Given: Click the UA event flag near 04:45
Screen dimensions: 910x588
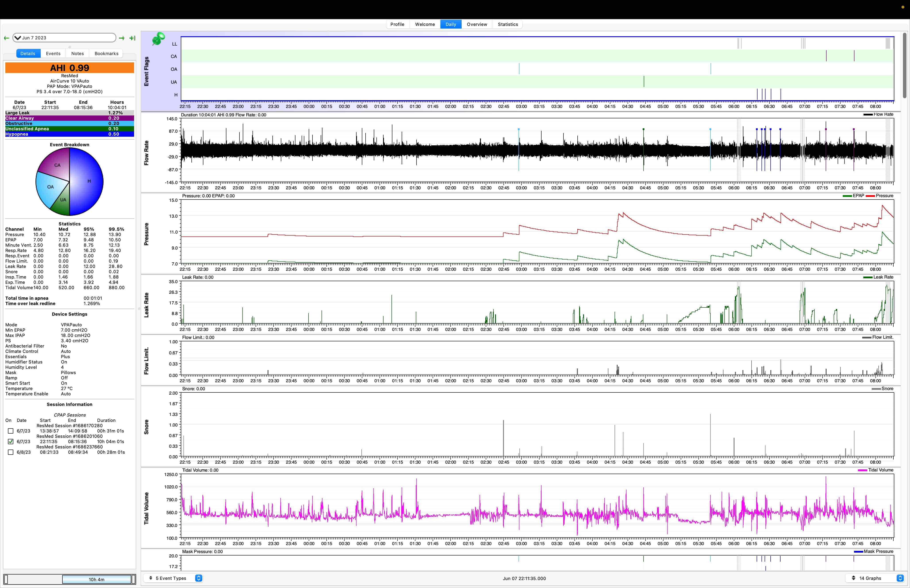Looking at the screenshot, I should (x=644, y=82).
